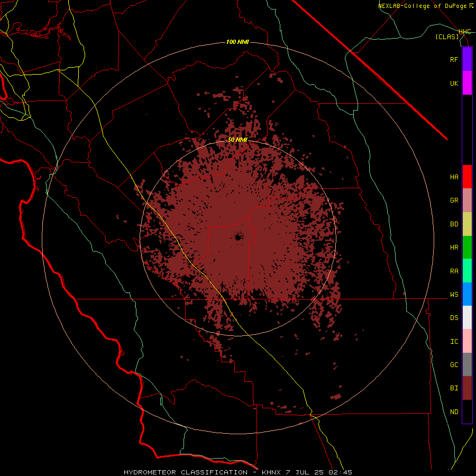This screenshot has width=476, height=476.
Task: Click the HA legend label
Action: point(454,177)
